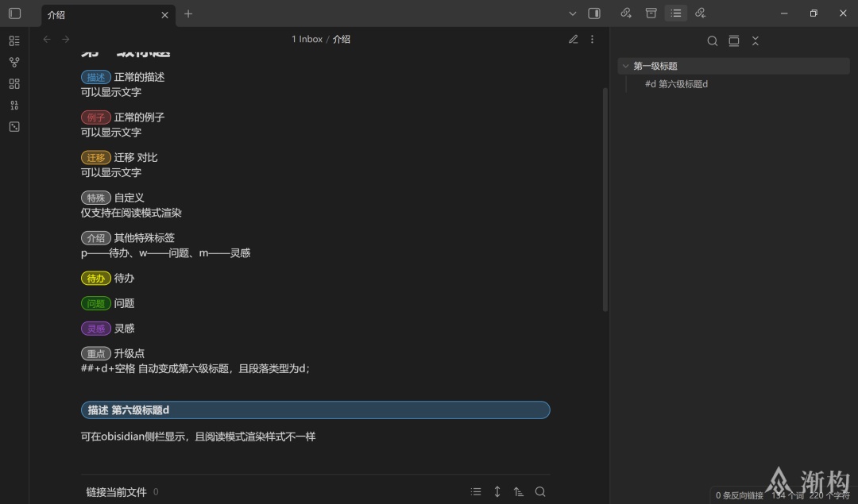Image resolution: width=858 pixels, height=504 pixels.
Task: Open the graph view from the ribbon
Action: point(14,62)
